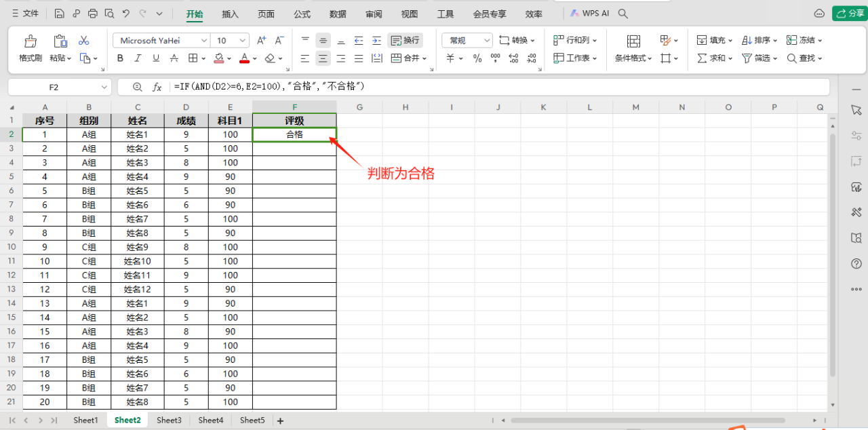This screenshot has width=868, height=430.
Task: Open the Merge (合并) dropdown
Action: point(409,58)
